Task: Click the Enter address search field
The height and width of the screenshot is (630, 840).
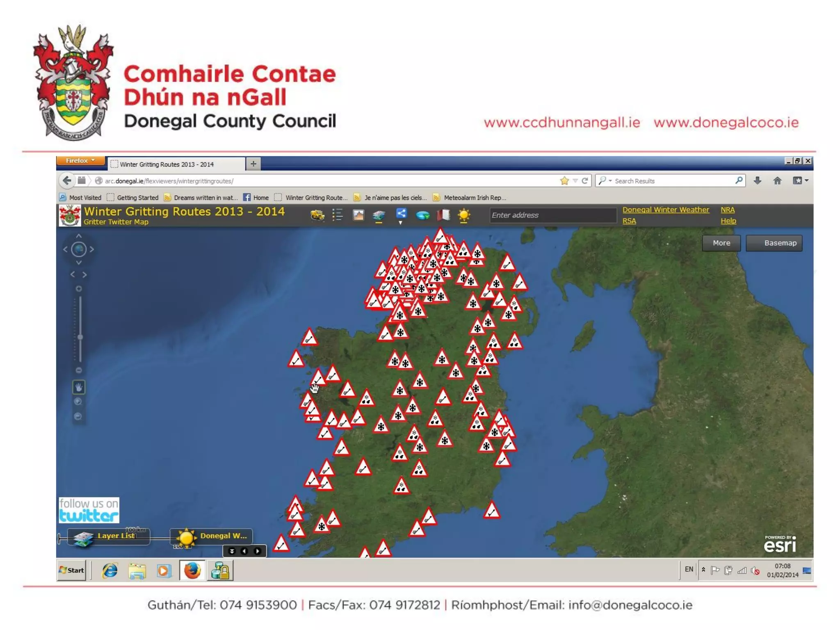Action: click(x=552, y=215)
